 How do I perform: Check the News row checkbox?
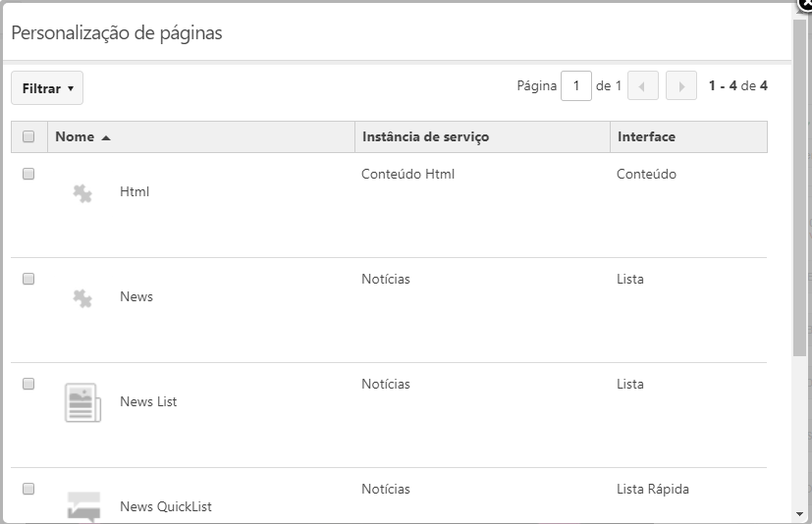point(28,279)
